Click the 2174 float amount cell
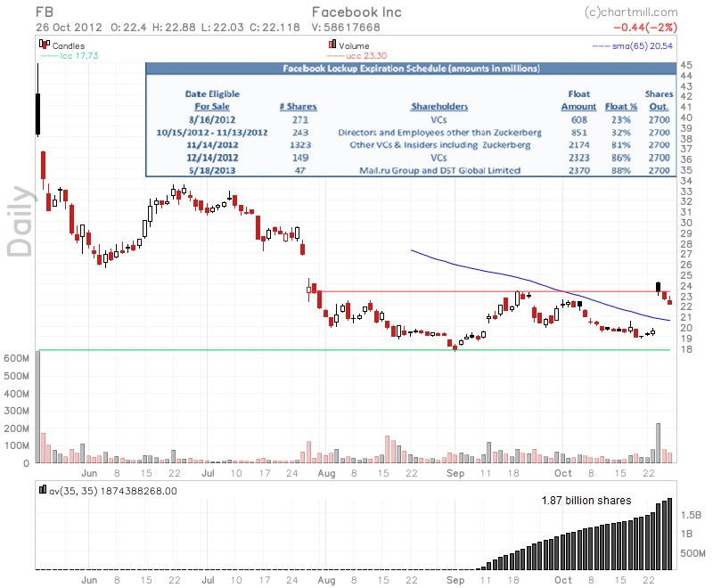 click(x=578, y=145)
